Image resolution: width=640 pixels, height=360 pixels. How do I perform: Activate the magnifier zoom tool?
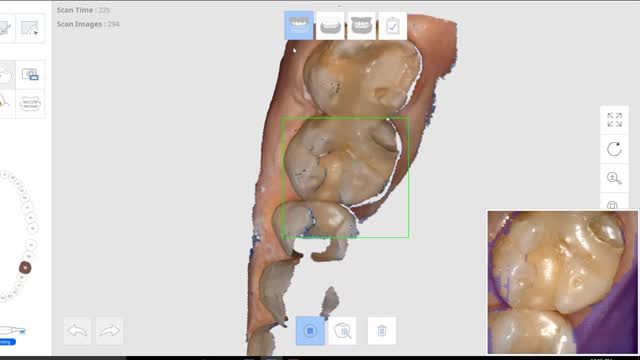coord(614,178)
